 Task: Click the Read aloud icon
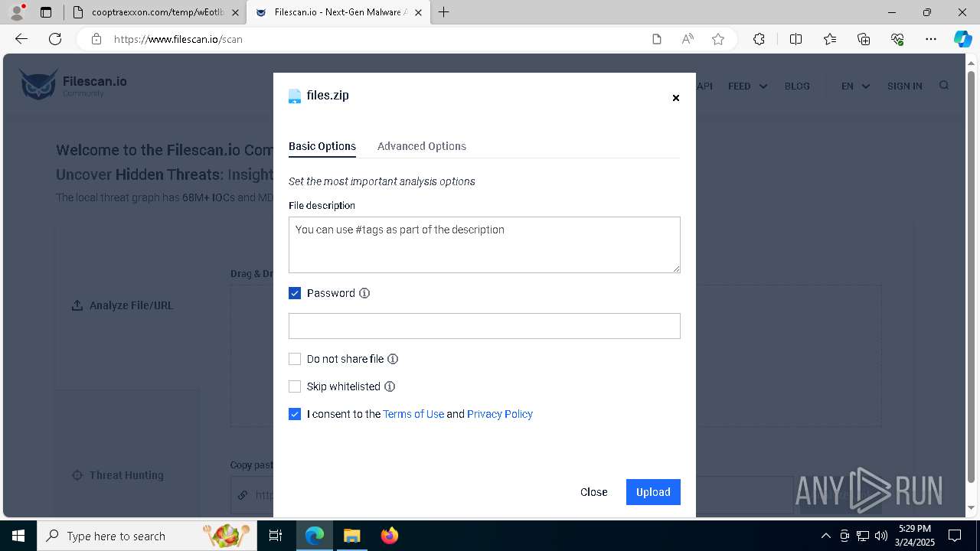tap(688, 39)
